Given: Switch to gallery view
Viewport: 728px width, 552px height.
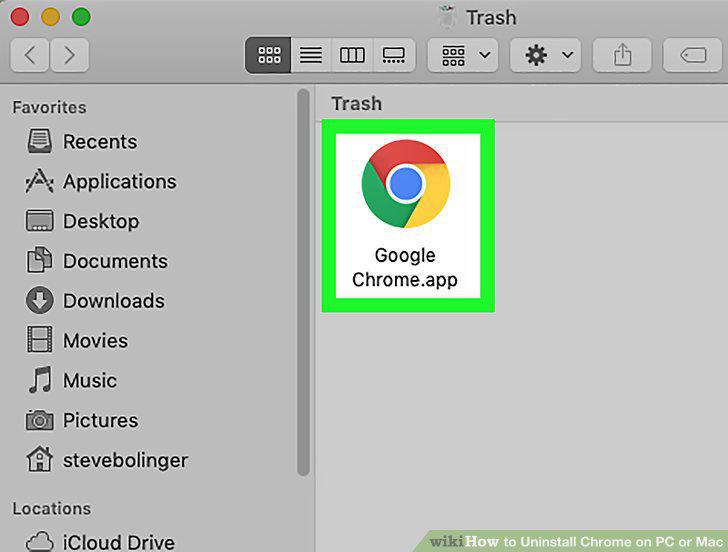Looking at the screenshot, I should click(394, 55).
